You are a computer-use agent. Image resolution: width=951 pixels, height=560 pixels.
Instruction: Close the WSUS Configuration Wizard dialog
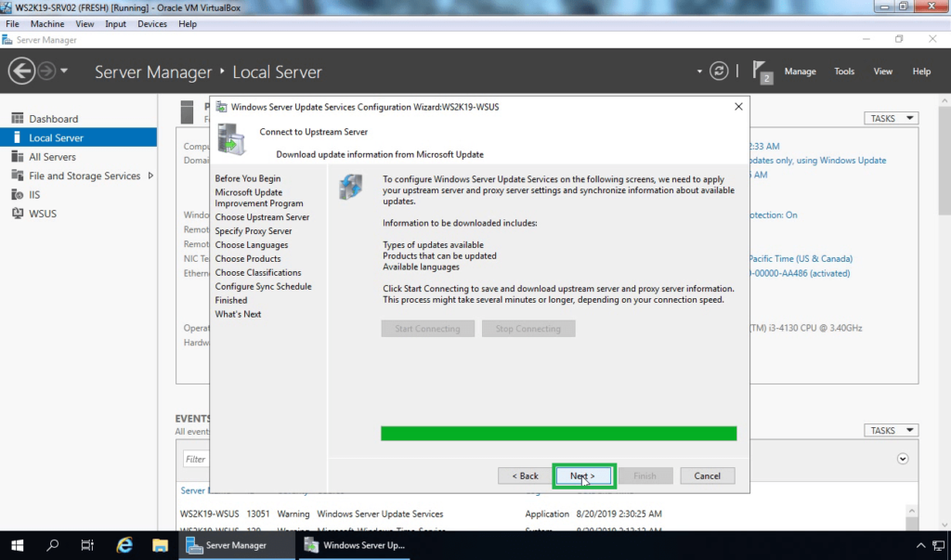coord(738,106)
